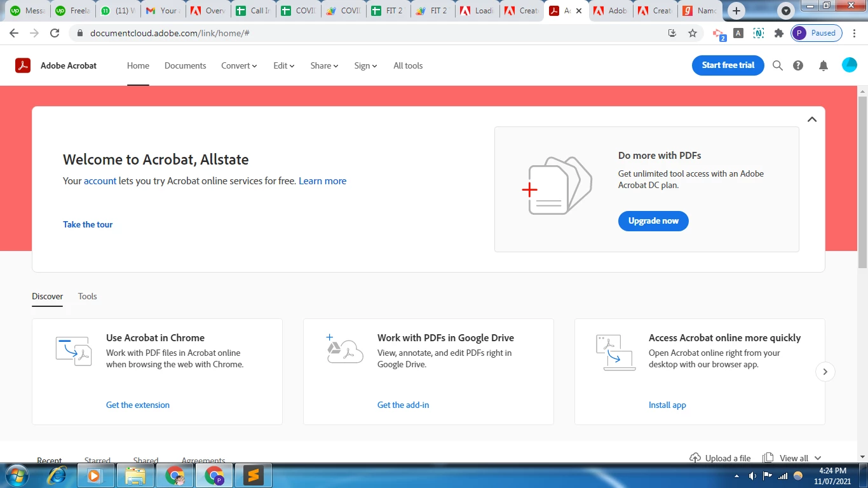868x488 pixels.
Task: Click the Adobe Acrobat logo icon
Action: (x=23, y=65)
